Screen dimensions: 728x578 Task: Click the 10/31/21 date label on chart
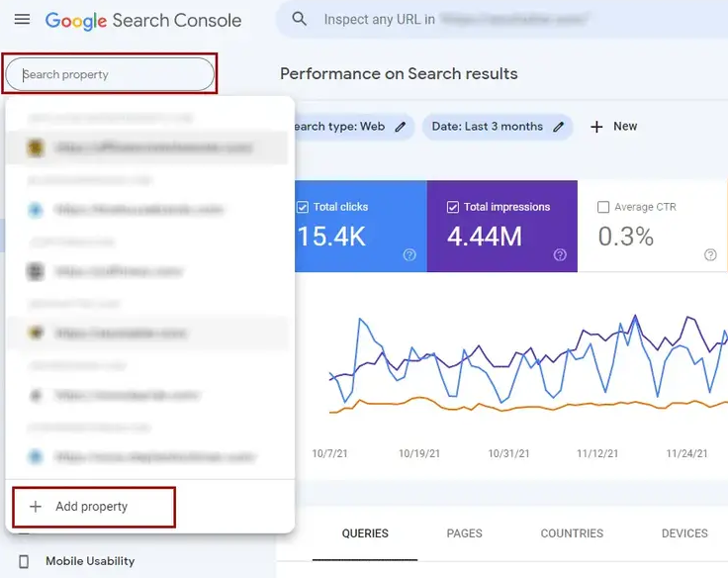[x=508, y=453]
